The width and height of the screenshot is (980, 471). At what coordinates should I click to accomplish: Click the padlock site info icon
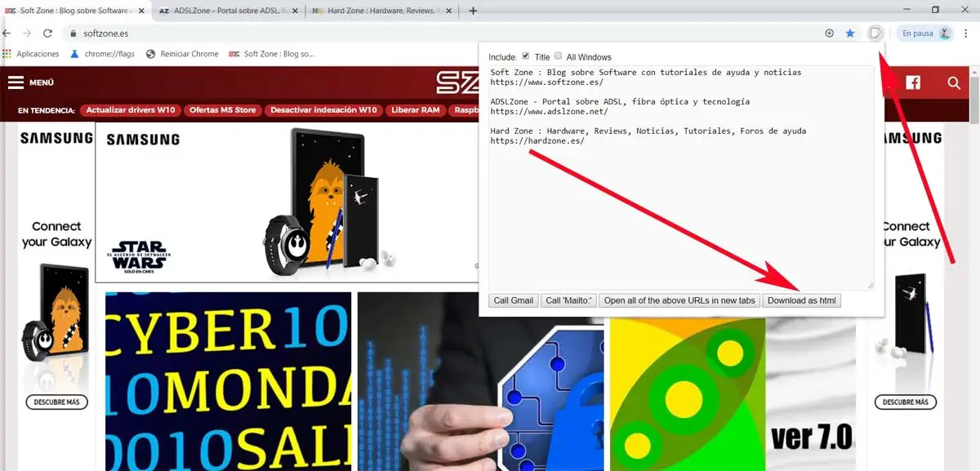[73, 33]
